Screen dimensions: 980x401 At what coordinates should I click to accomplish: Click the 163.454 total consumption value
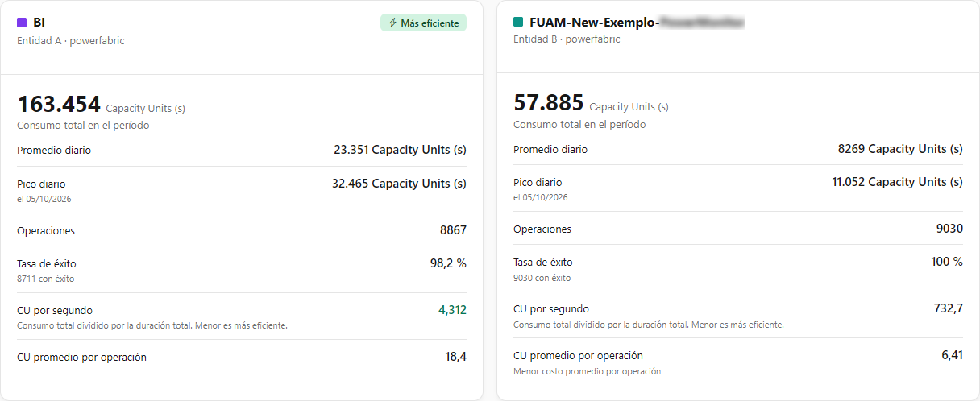tap(59, 105)
